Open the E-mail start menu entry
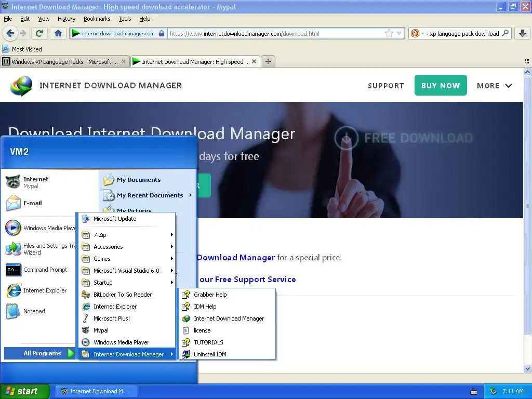This screenshot has height=399, width=532. click(49, 203)
